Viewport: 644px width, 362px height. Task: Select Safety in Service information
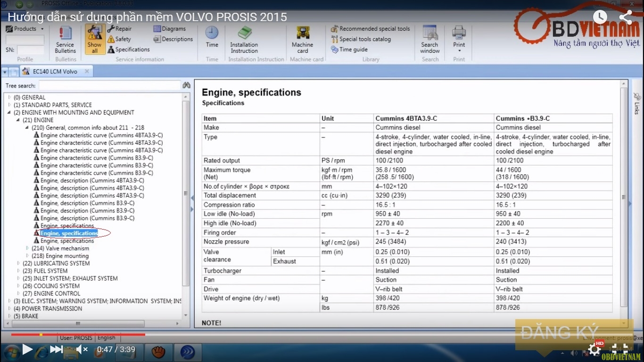click(x=119, y=39)
